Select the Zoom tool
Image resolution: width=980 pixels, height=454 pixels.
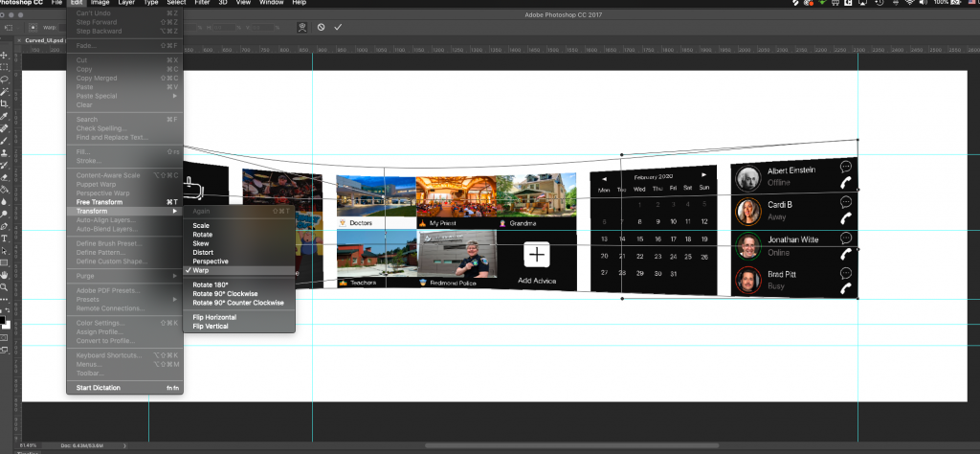point(5,287)
